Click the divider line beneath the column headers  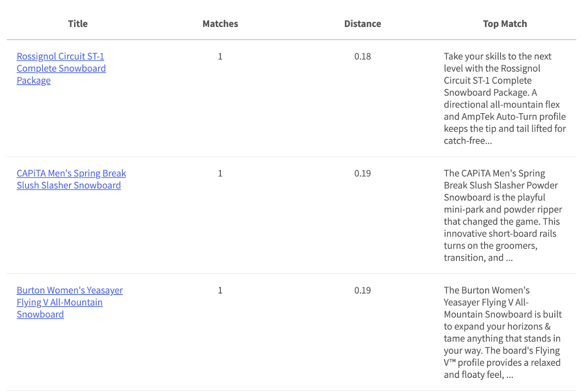(291, 40)
